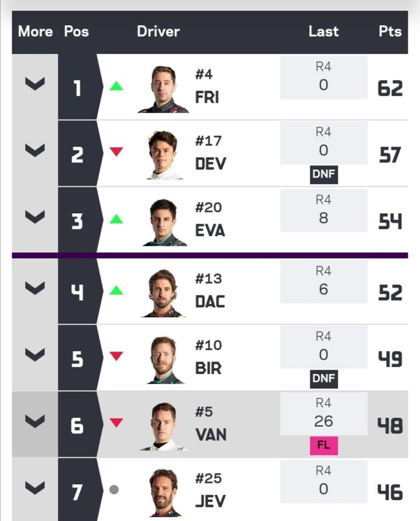The image size is (420, 521).
Task: Click the red down arrow for DEV
Action: click(x=116, y=151)
